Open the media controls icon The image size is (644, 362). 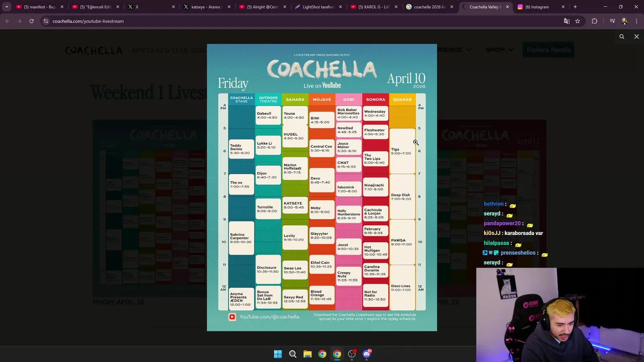pyautogui.click(x=612, y=21)
